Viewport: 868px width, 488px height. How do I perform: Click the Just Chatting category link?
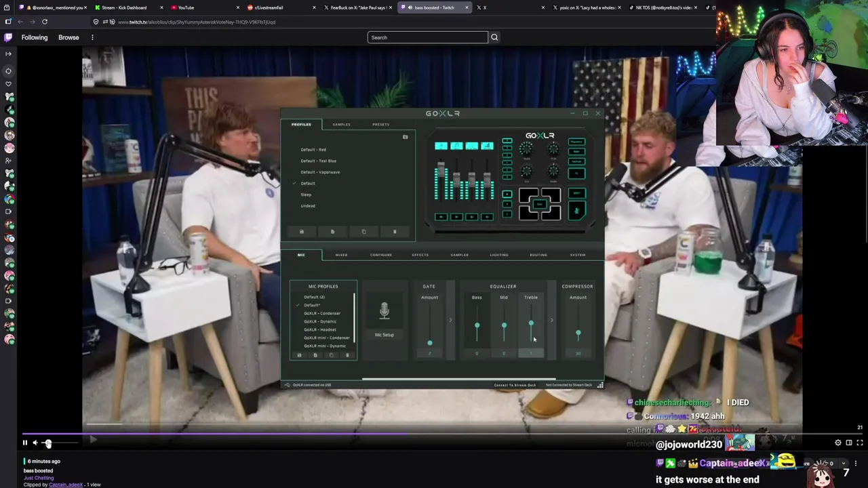39,478
